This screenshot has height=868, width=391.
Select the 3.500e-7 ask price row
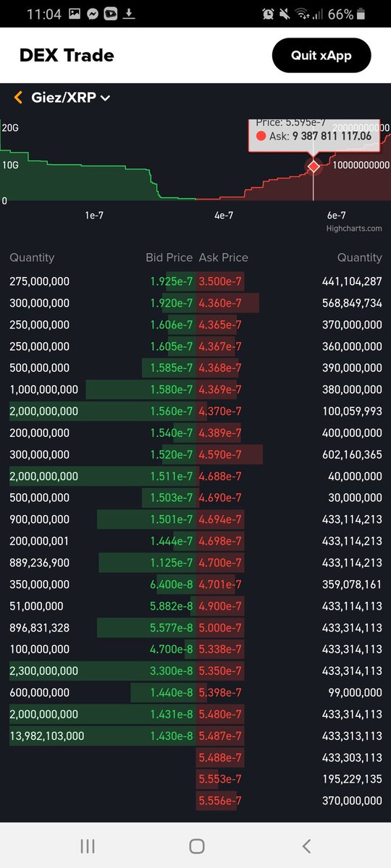[x=290, y=281]
